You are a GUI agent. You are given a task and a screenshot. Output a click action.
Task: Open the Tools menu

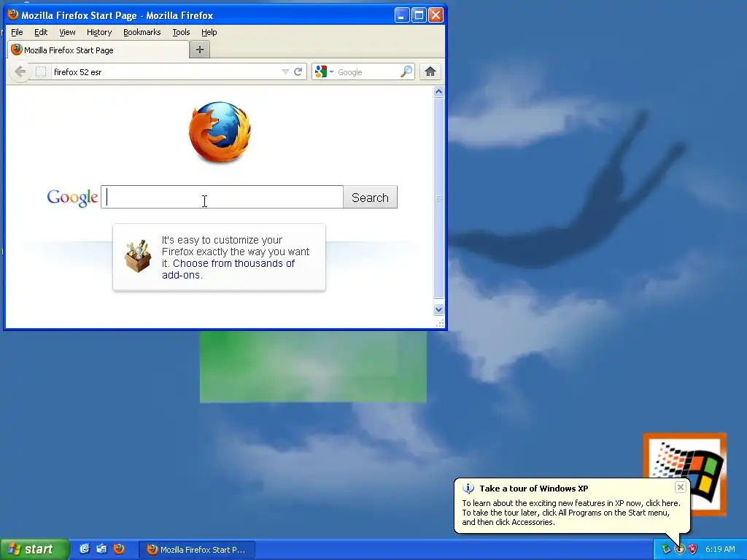coord(181,32)
